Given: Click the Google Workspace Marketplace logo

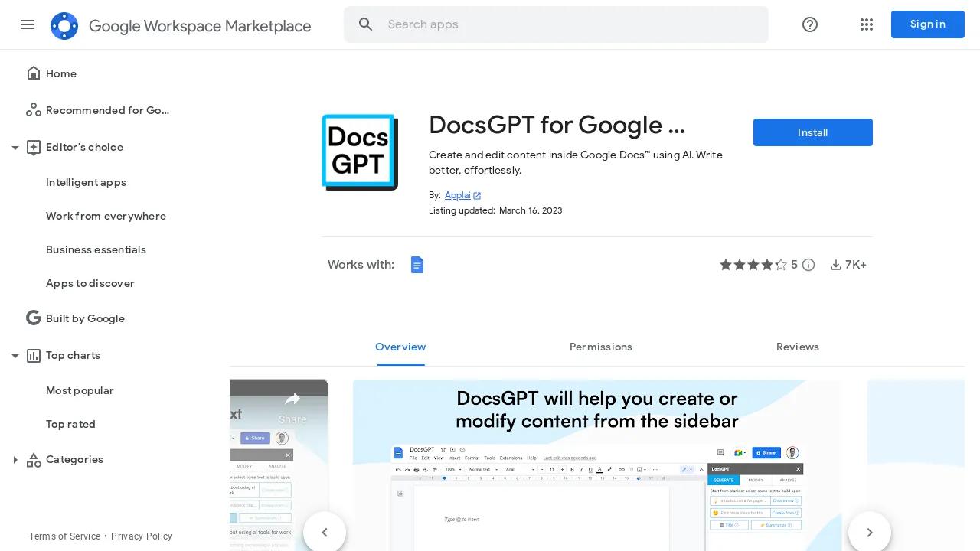Looking at the screenshot, I should click(x=64, y=26).
